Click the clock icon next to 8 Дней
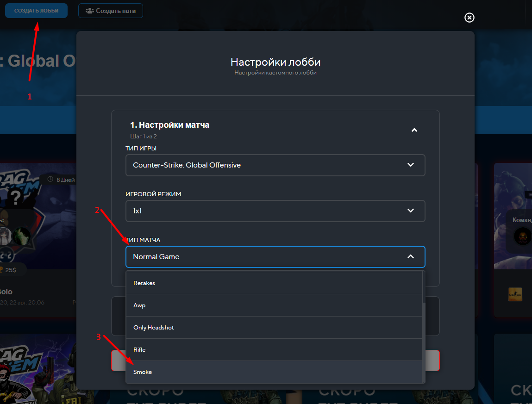532x404 pixels. point(50,179)
